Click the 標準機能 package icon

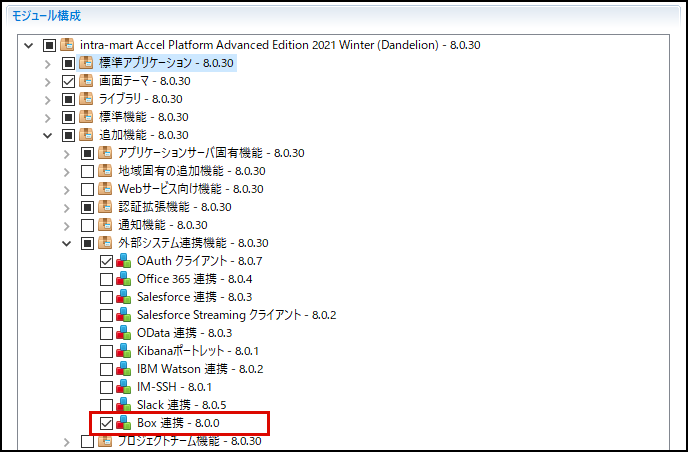(x=86, y=117)
